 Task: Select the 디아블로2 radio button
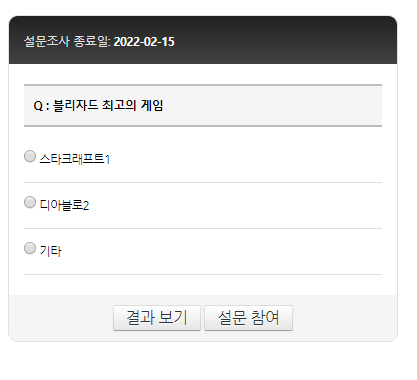(30, 202)
